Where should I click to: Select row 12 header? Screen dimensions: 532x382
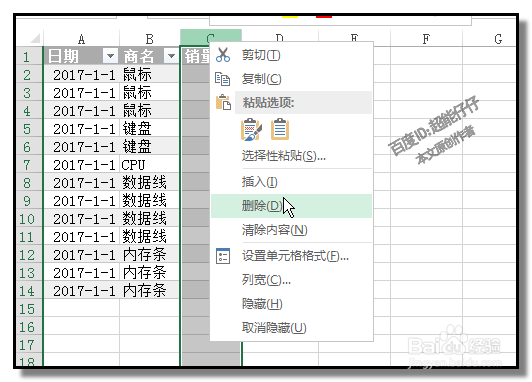click(x=29, y=255)
